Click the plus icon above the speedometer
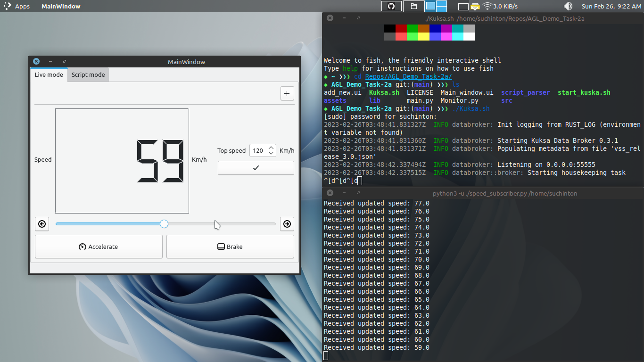This screenshot has width=644, height=362. pos(287,93)
